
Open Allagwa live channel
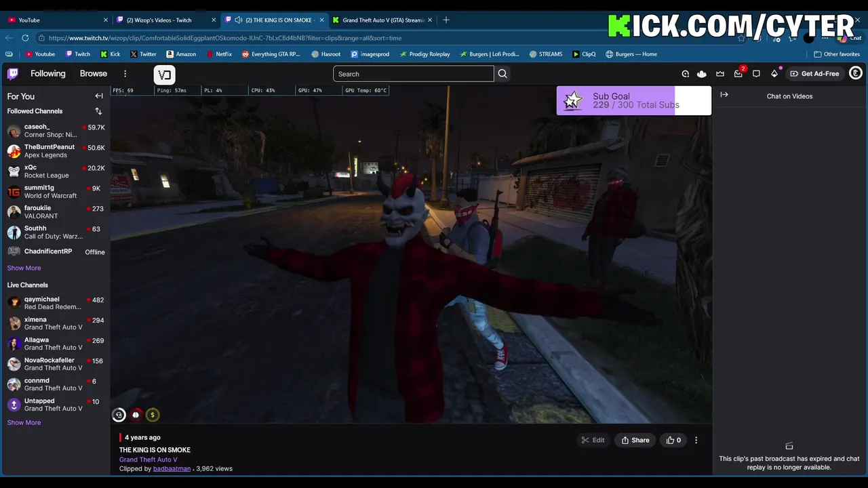pyautogui.click(x=55, y=344)
